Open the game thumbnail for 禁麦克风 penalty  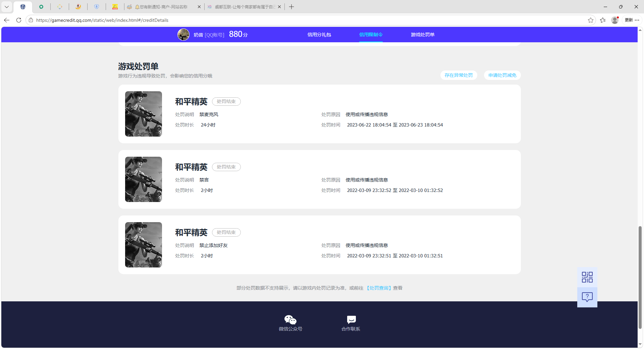click(144, 114)
